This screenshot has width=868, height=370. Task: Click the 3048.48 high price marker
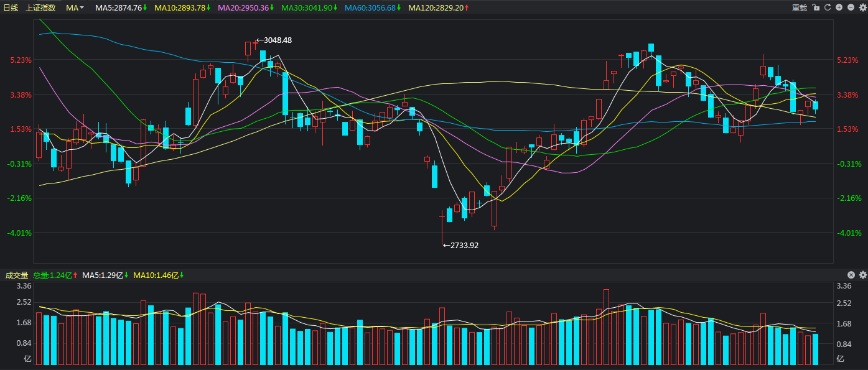point(278,40)
